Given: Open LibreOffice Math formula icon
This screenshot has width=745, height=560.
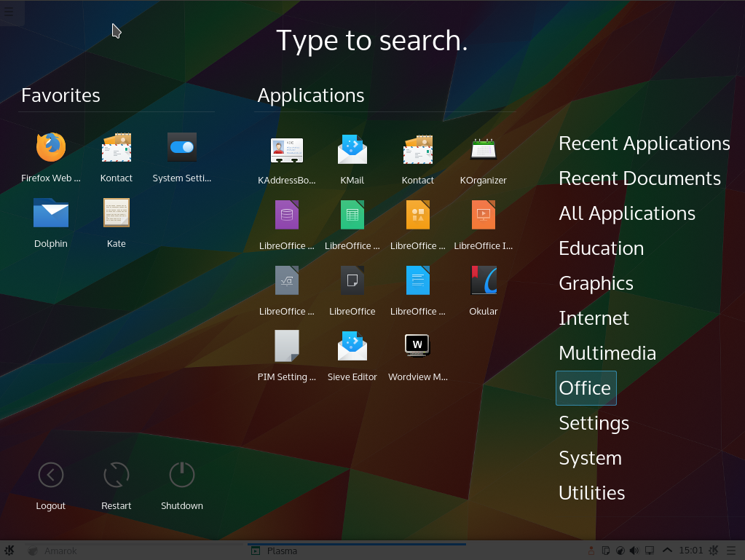Looking at the screenshot, I should pos(286,291).
